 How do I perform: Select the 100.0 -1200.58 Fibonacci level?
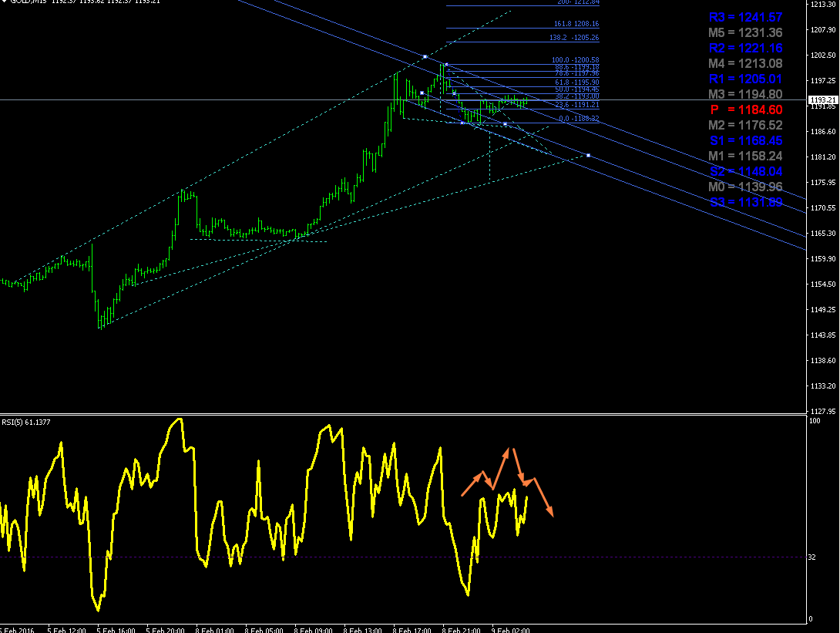tap(576, 60)
